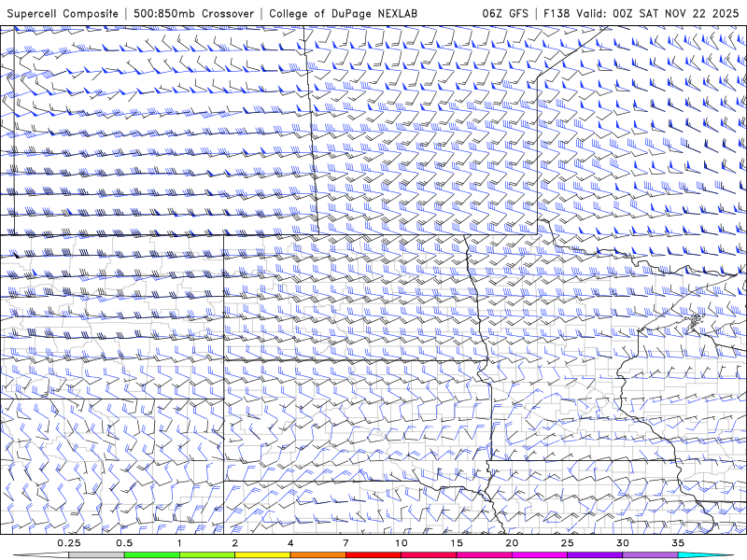
Task: Pick the yellow color bar segment
Action: coord(262,554)
